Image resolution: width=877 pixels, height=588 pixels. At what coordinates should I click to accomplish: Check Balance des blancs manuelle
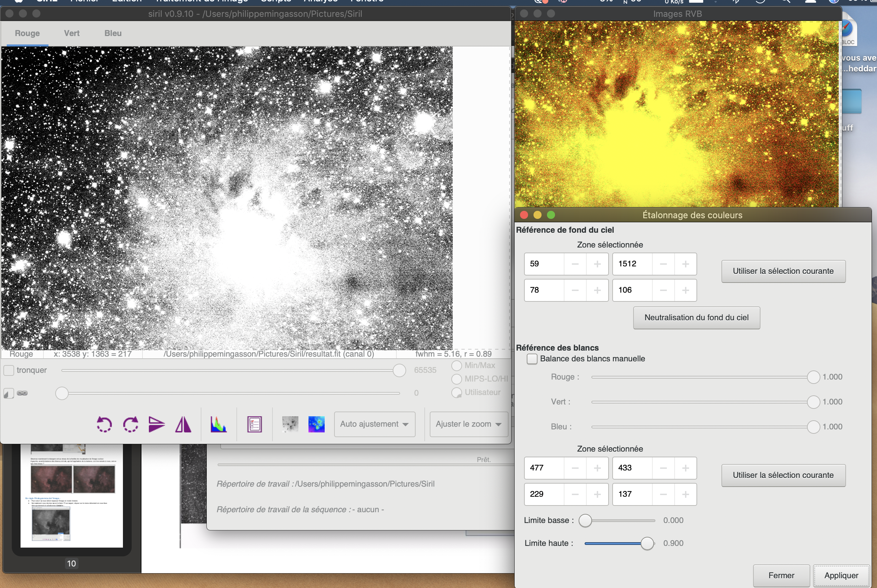point(532,359)
